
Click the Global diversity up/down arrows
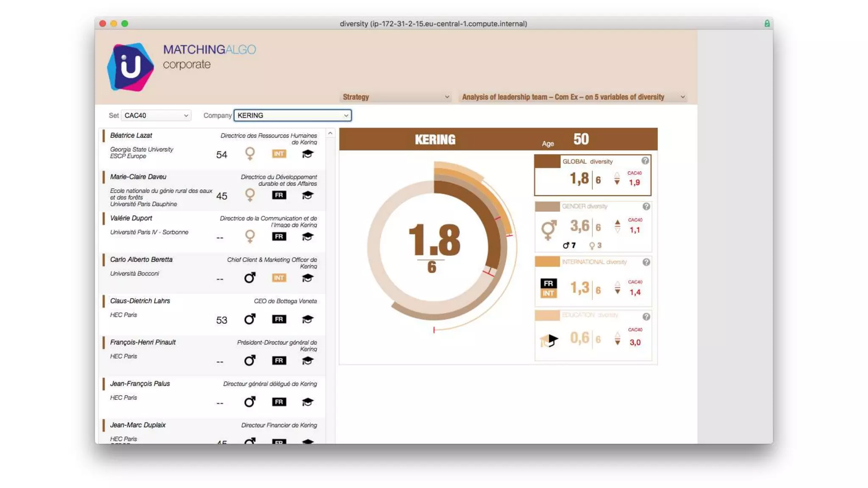coord(617,179)
